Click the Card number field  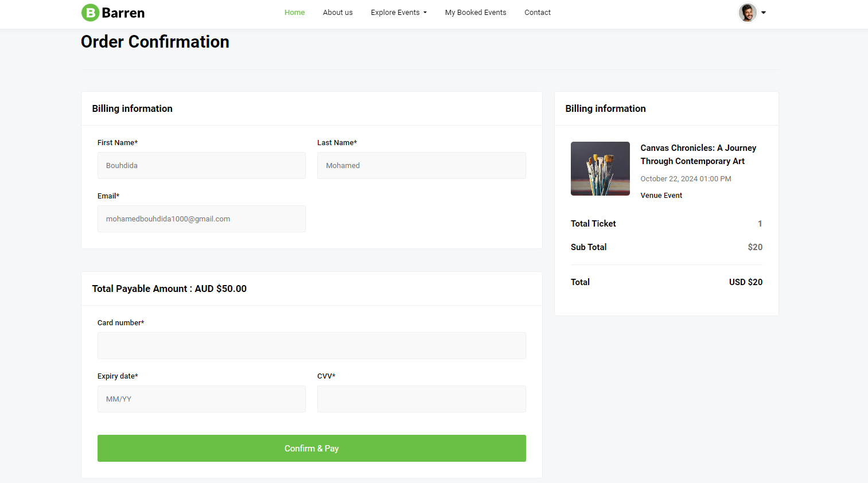312,345
